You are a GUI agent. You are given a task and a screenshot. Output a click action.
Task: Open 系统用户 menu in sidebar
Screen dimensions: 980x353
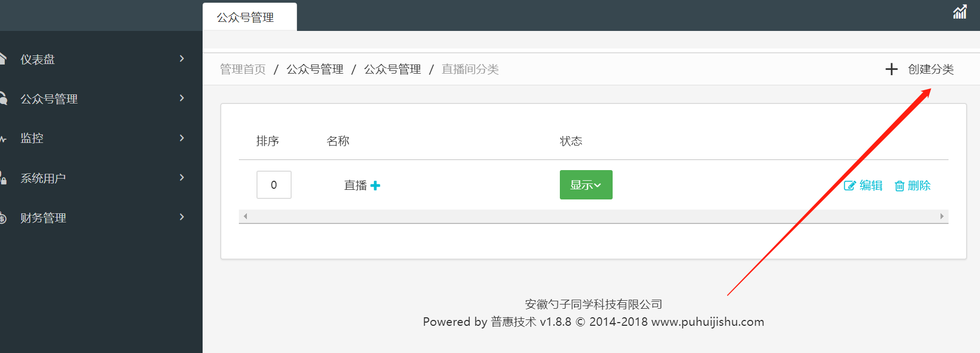point(100,178)
